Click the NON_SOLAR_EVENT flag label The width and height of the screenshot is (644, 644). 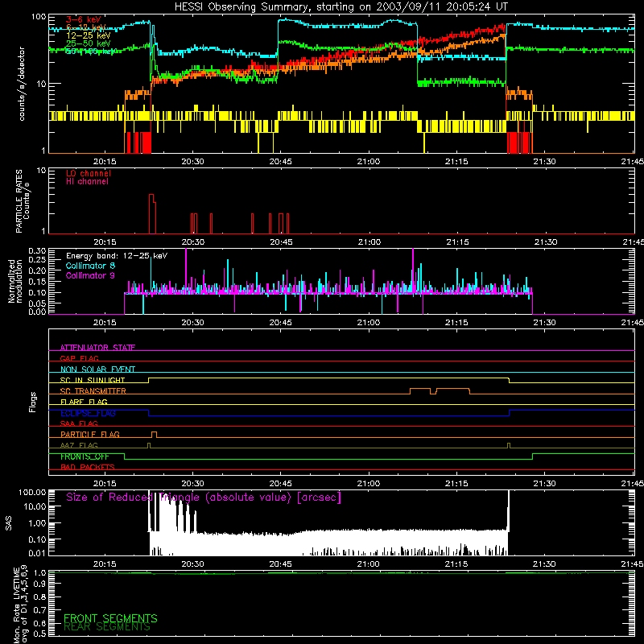(97, 369)
